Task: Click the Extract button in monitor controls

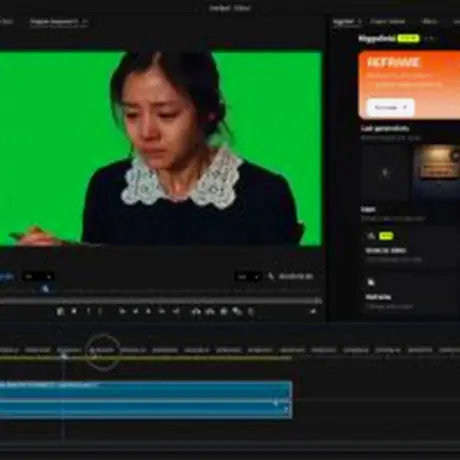Action: tap(210, 312)
